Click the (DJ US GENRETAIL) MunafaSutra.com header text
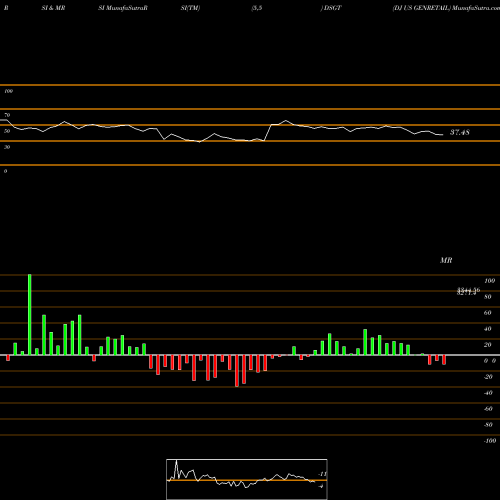 tap(446, 8)
